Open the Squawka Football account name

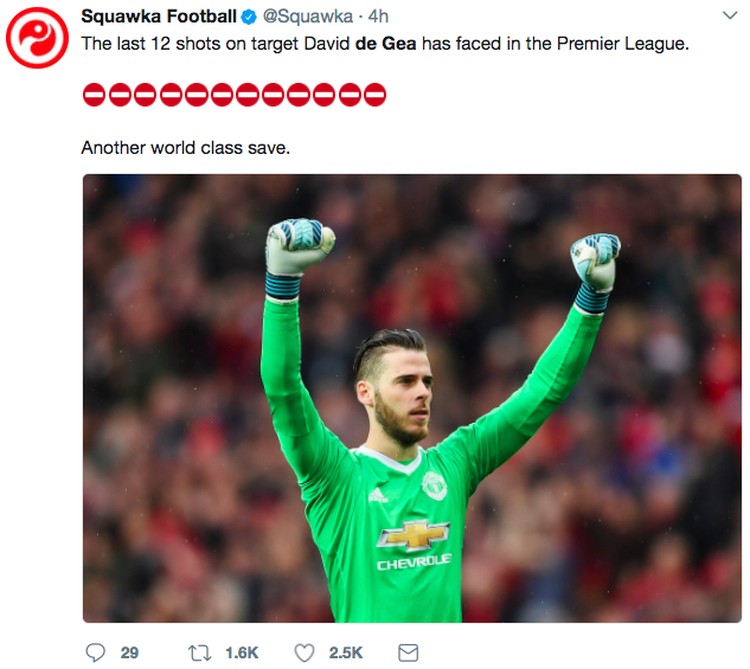click(x=159, y=17)
